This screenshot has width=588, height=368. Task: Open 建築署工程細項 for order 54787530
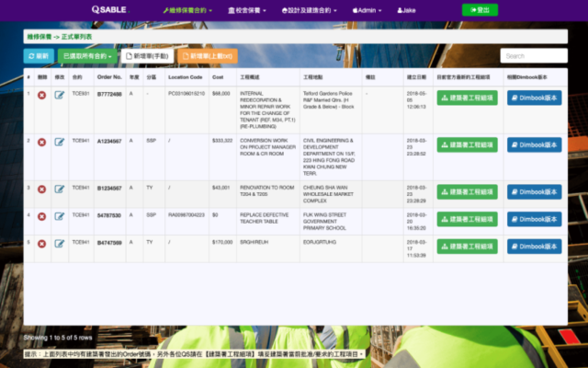[x=468, y=219]
